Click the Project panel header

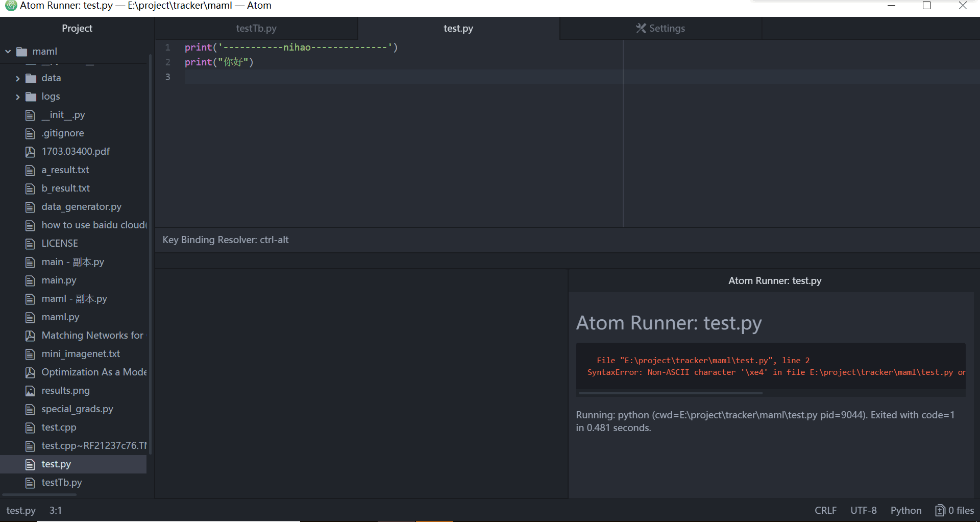click(x=77, y=29)
